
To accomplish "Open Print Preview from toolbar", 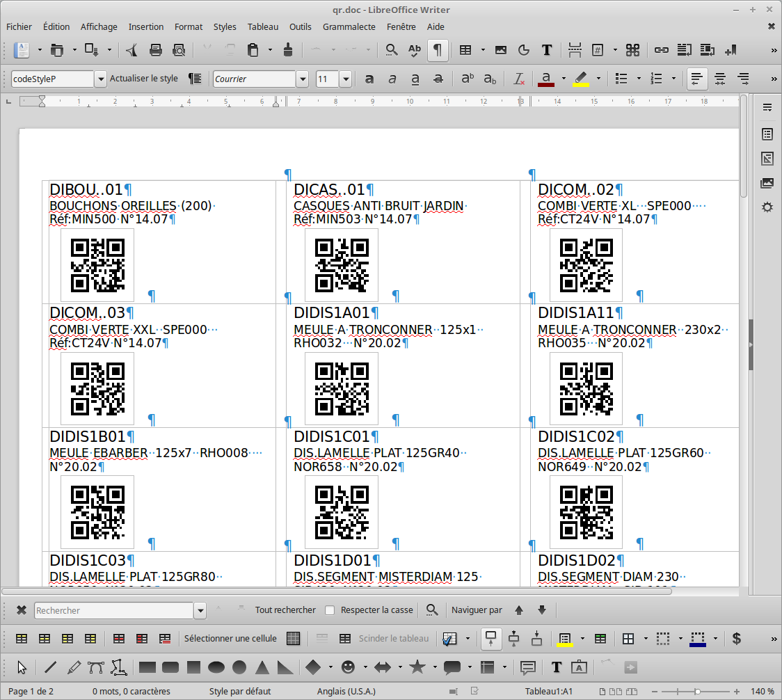I will tap(179, 50).
